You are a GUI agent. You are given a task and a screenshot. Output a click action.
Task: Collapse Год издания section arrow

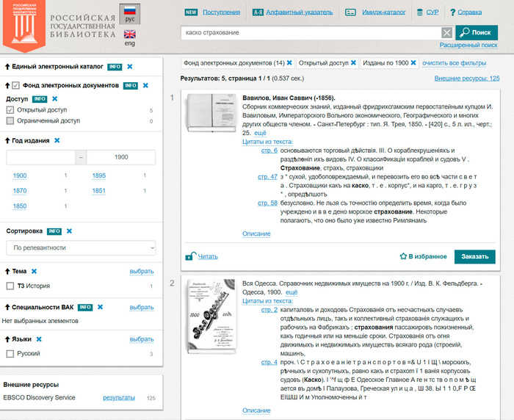pyautogui.click(x=7, y=141)
